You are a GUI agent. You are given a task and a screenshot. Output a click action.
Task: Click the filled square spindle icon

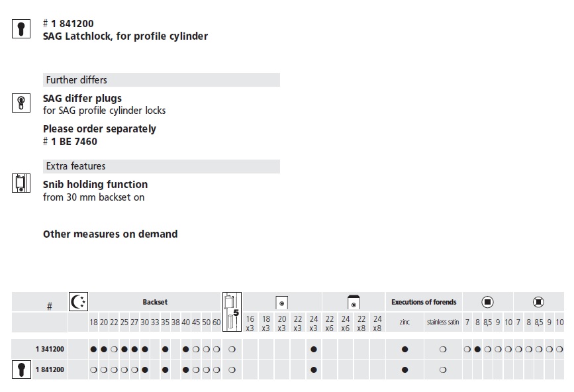(x=487, y=302)
